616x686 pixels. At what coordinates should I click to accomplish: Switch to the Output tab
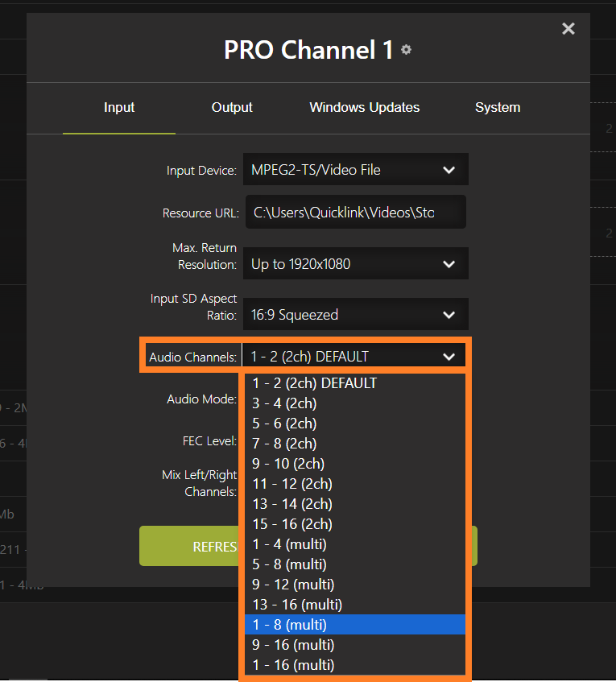click(231, 107)
